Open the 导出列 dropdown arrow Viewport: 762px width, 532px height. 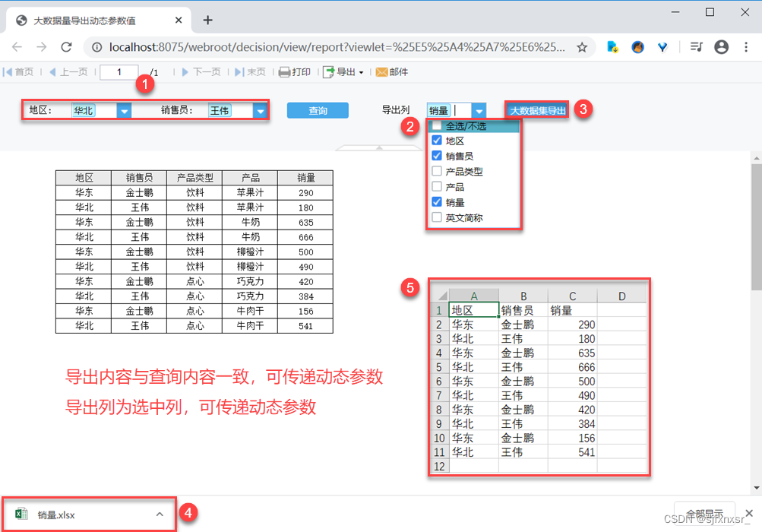479,111
